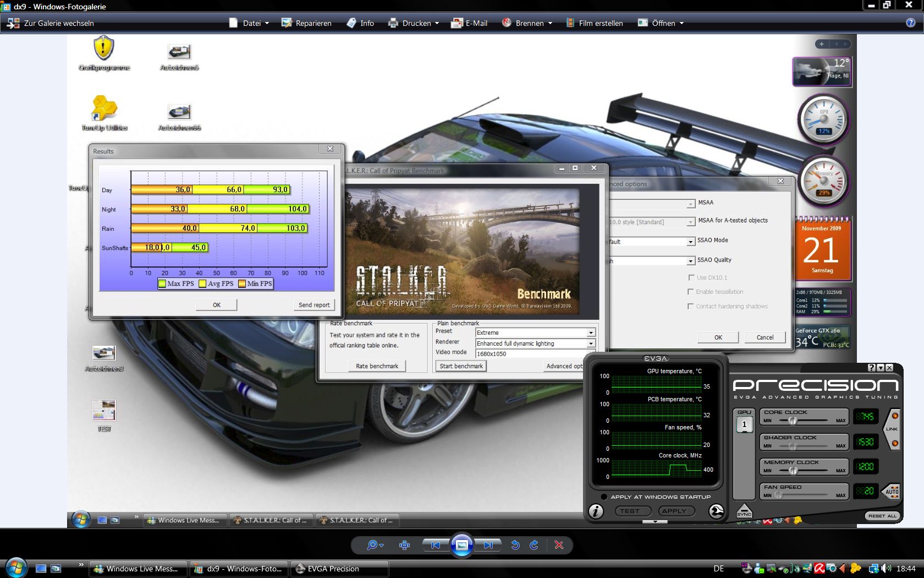
Task: Open the Aufzeichnen66 desktop icon
Action: 179,117
